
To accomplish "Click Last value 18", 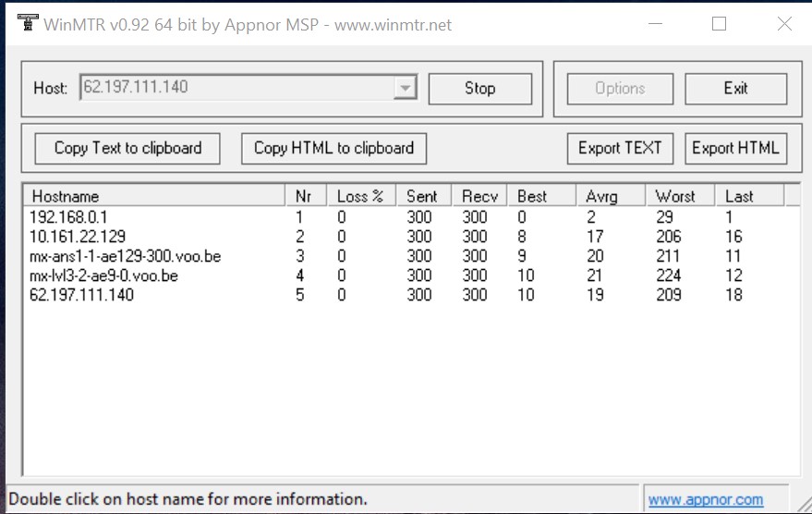I will click(733, 295).
